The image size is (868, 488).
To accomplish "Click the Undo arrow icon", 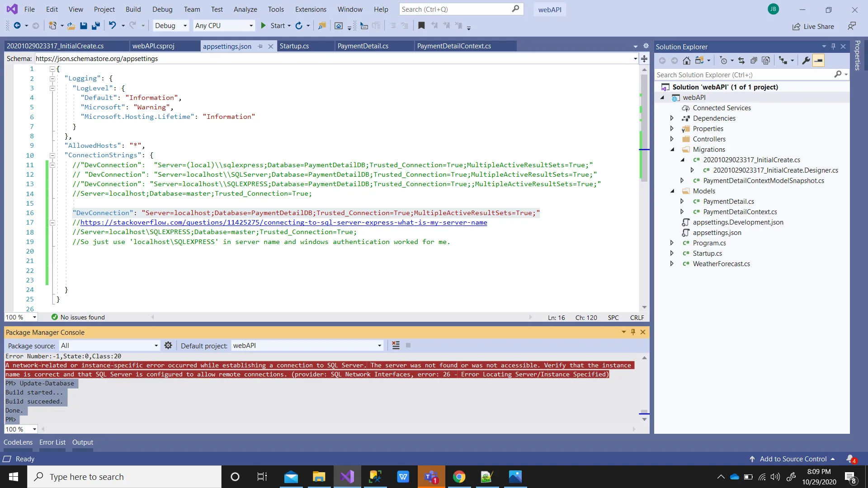I will click(113, 26).
